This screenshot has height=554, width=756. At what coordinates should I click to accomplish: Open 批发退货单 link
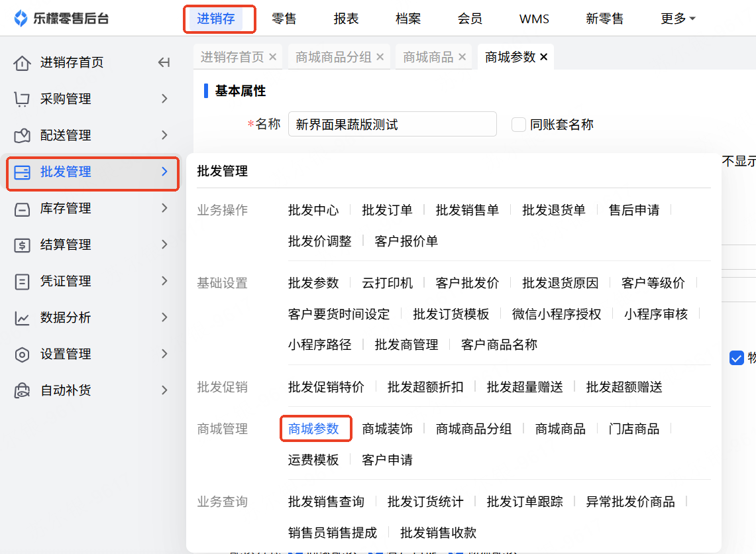(554, 210)
